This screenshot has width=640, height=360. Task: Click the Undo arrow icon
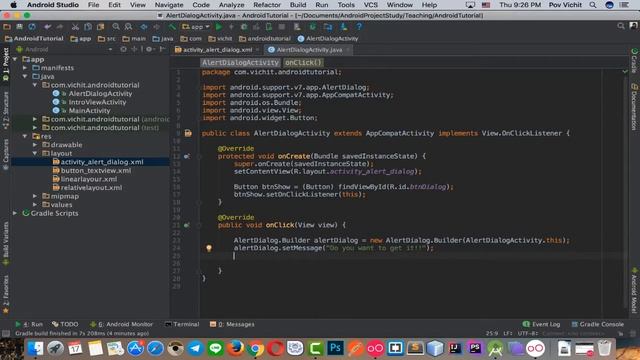pos(48,27)
